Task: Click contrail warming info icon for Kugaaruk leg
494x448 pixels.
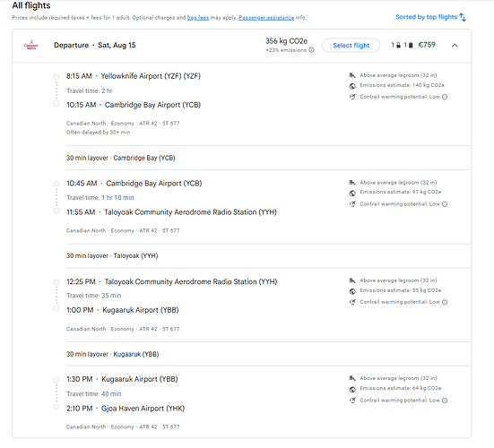Action: 445,401
